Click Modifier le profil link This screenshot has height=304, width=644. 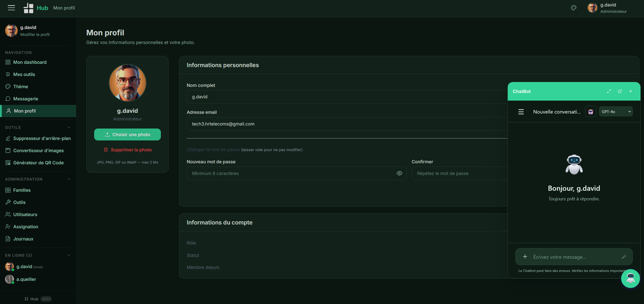pyautogui.click(x=35, y=35)
